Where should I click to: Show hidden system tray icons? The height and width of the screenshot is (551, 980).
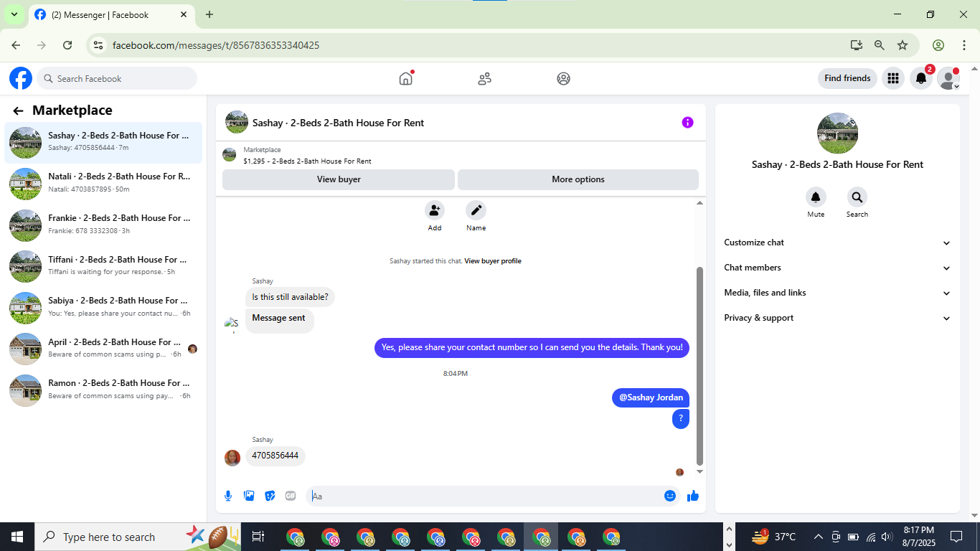[x=818, y=537]
